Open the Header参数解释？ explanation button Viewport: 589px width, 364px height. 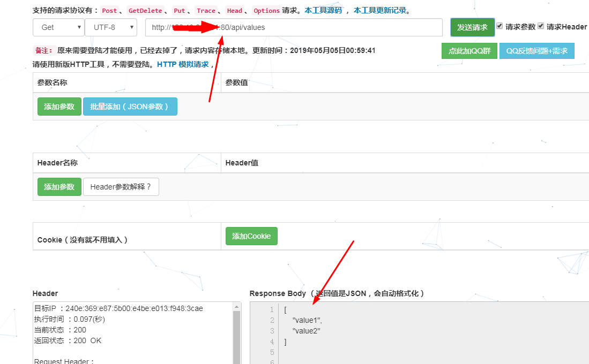pos(121,187)
